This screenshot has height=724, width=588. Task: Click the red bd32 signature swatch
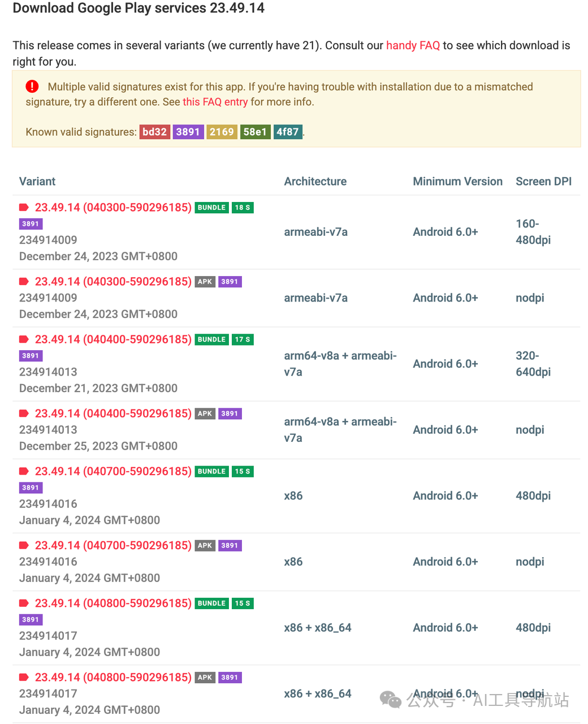tap(155, 132)
